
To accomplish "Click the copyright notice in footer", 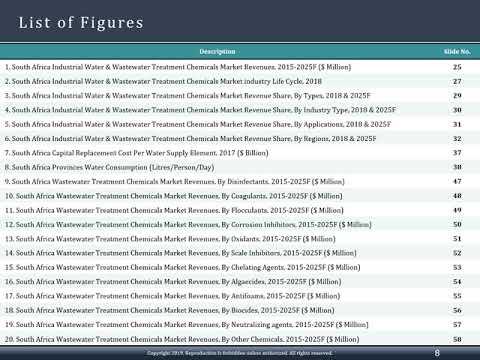I will pyautogui.click(x=240, y=353).
